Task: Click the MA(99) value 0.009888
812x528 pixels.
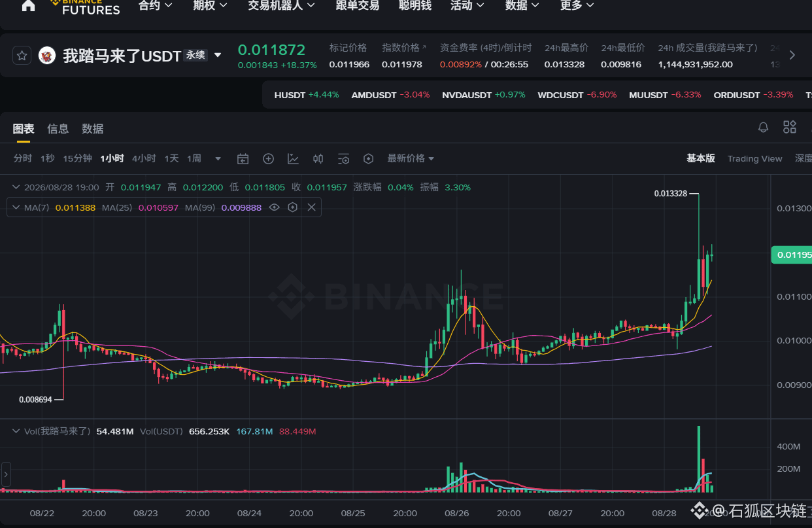Action: click(x=241, y=207)
